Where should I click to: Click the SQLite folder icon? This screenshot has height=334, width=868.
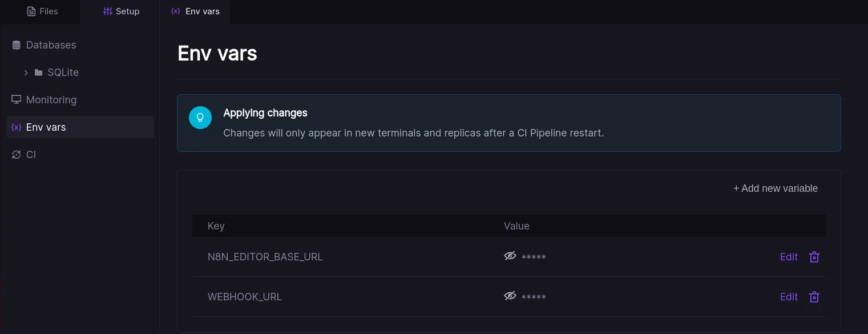point(39,73)
